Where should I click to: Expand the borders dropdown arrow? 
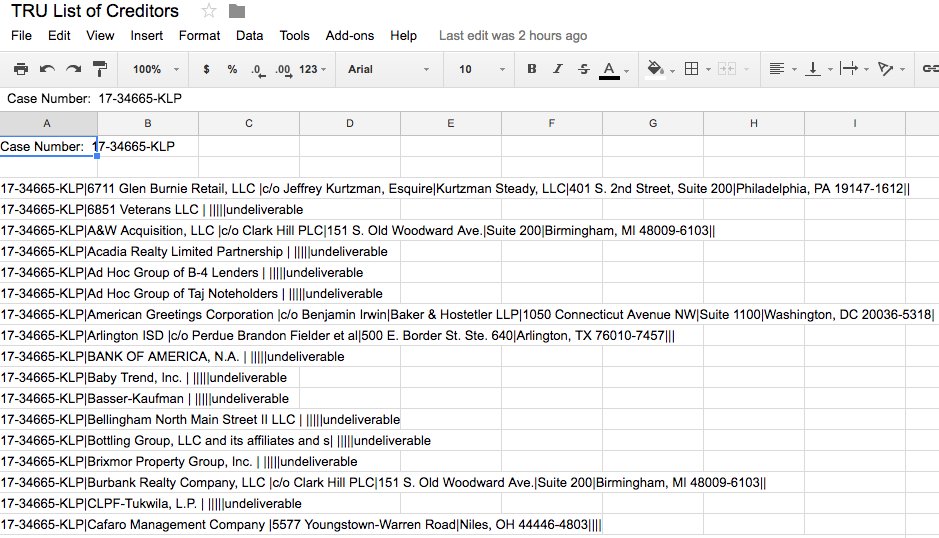point(708,69)
